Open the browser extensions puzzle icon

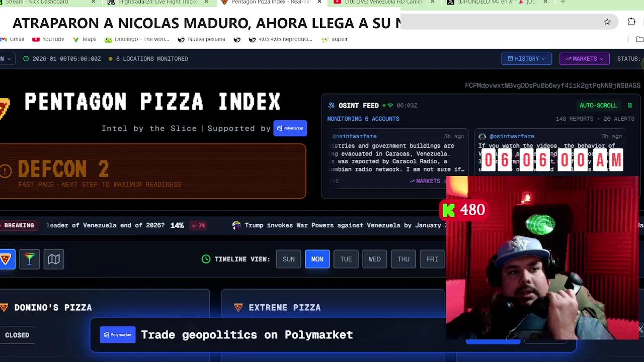(631, 22)
